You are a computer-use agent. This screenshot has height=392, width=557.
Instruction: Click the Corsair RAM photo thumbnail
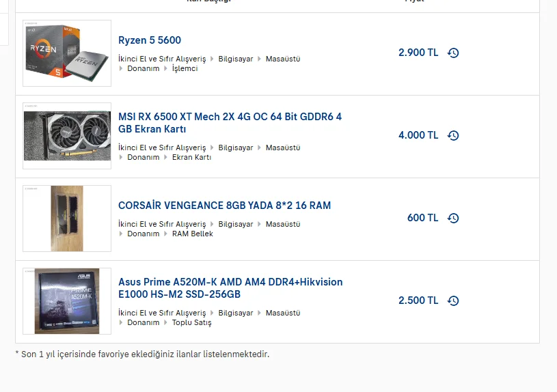[x=66, y=219]
